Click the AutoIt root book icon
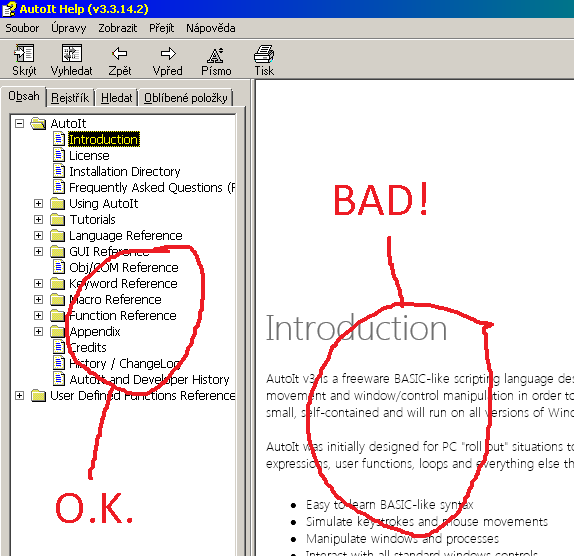Viewport: 574px width, 556px height. (x=38, y=124)
